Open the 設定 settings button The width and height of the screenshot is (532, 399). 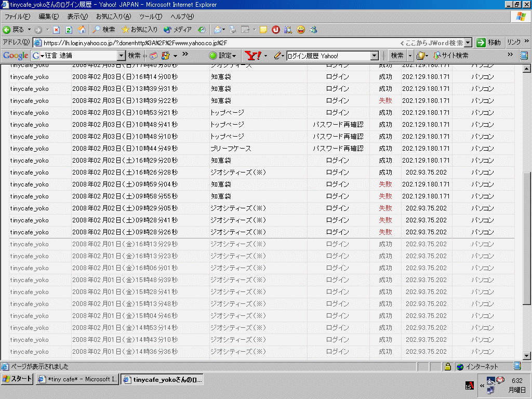pyautogui.click(x=222, y=56)
